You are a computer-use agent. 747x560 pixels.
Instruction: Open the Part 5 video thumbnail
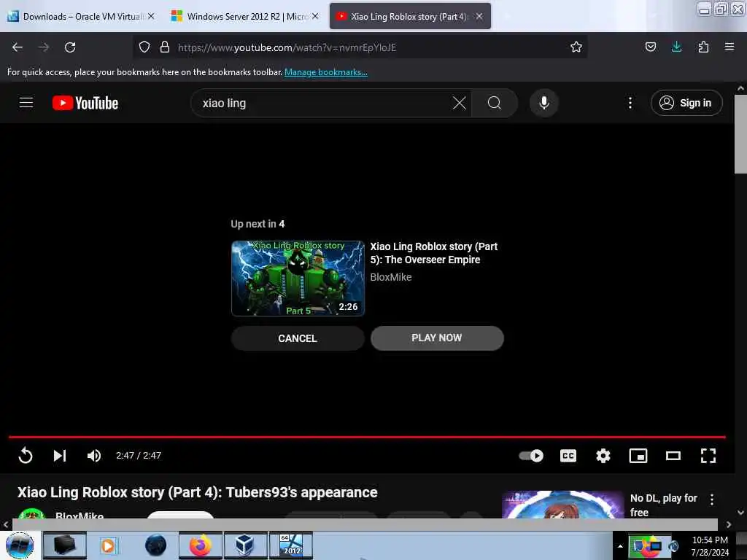pos(298,278)
